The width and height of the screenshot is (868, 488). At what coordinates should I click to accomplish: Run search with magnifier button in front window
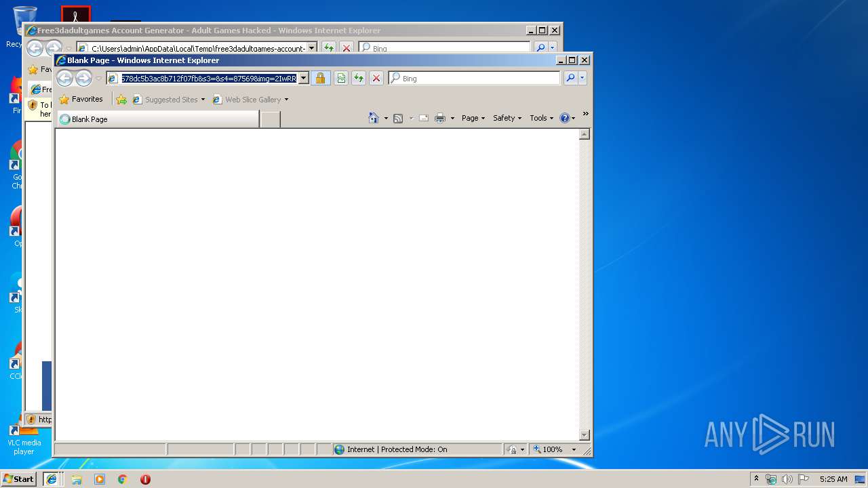pos(570,79)
